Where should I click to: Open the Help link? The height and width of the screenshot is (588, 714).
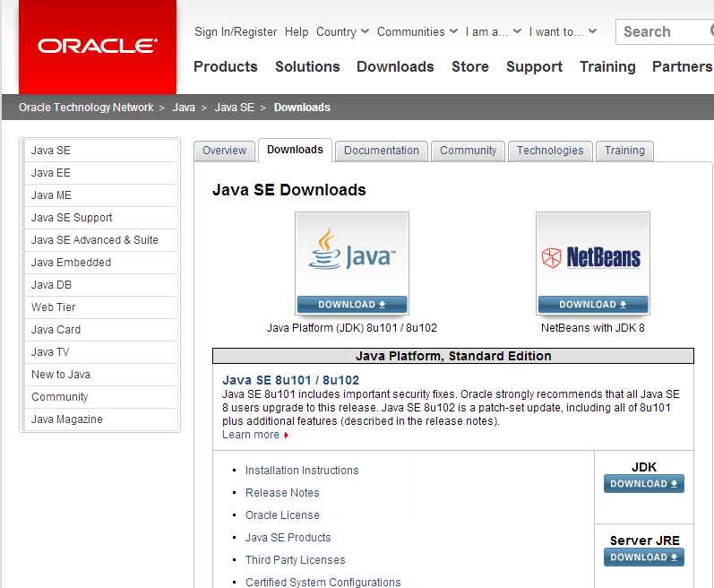(x=297, y=32)
